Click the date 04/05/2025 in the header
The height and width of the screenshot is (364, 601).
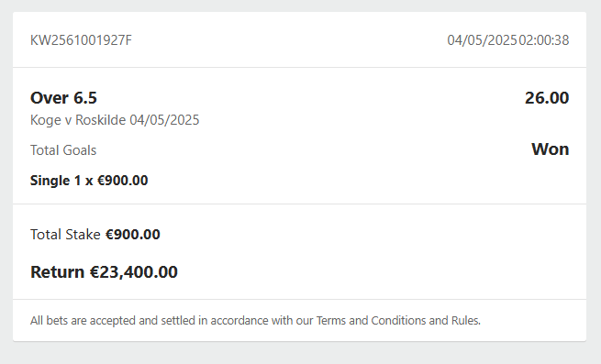[x=483, y=40]
